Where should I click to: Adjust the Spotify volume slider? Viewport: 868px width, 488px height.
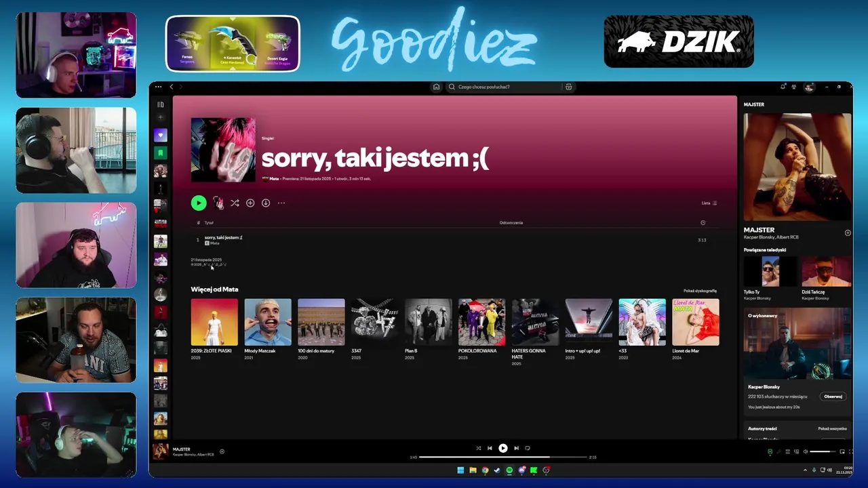823,451
